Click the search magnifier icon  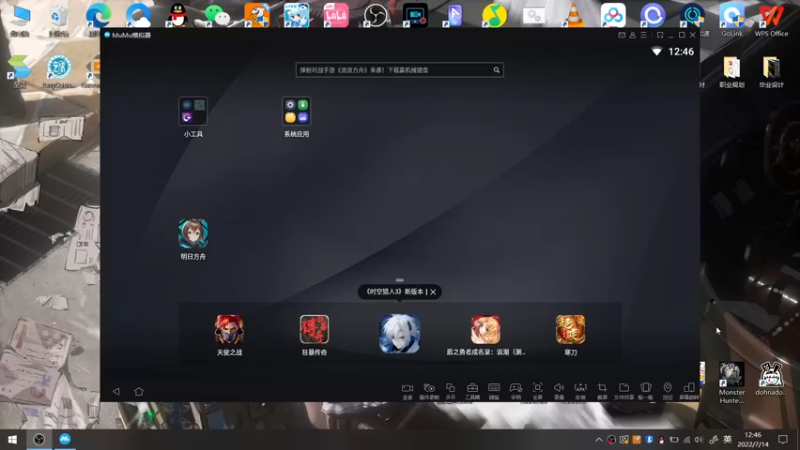click(x=496, y=70)
